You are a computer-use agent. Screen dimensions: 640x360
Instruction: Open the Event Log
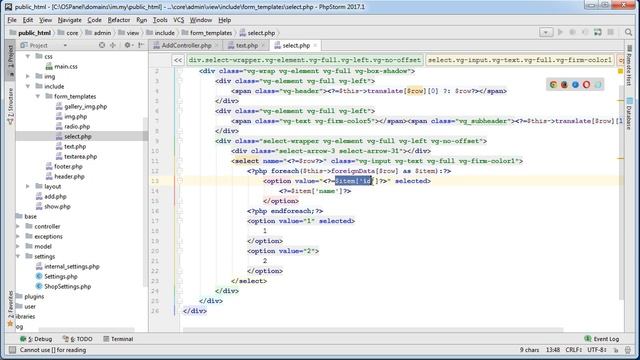(x=602, y=339)
